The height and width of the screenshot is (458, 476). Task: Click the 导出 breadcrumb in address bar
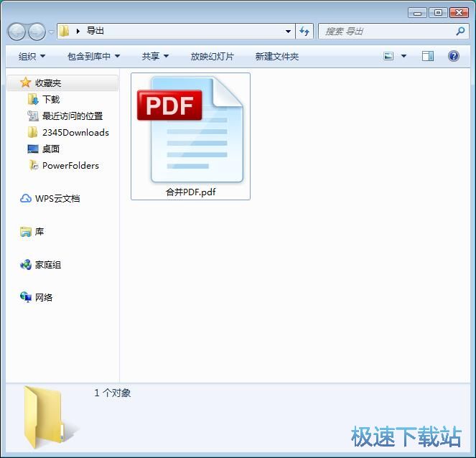pyautogui.click(x=95, y=31)
